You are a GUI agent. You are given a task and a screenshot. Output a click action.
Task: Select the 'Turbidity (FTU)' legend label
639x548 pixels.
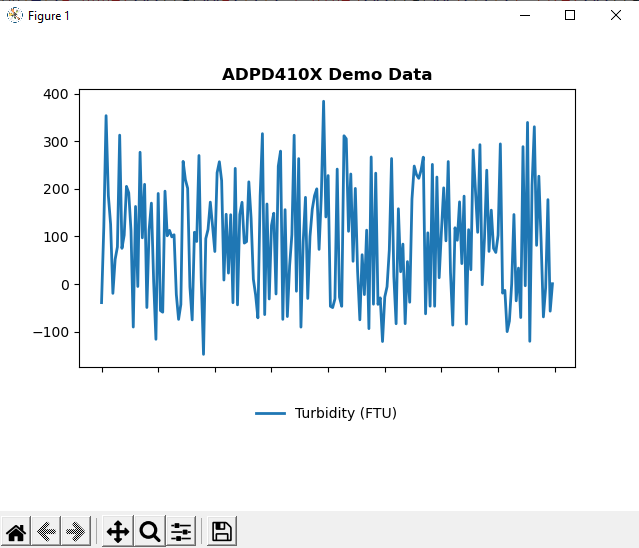click(346, 414)
